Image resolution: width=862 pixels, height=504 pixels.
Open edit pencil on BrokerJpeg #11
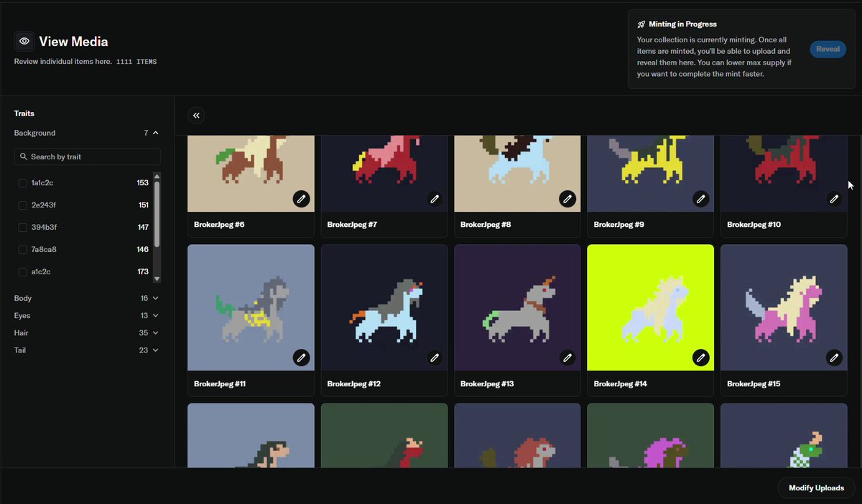[301, 357]
